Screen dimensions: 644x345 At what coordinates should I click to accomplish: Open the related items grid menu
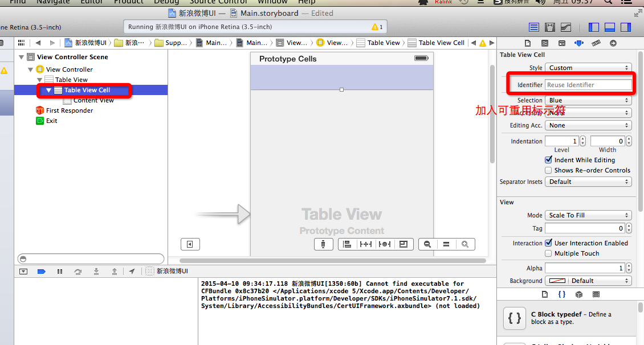point(21,43)
